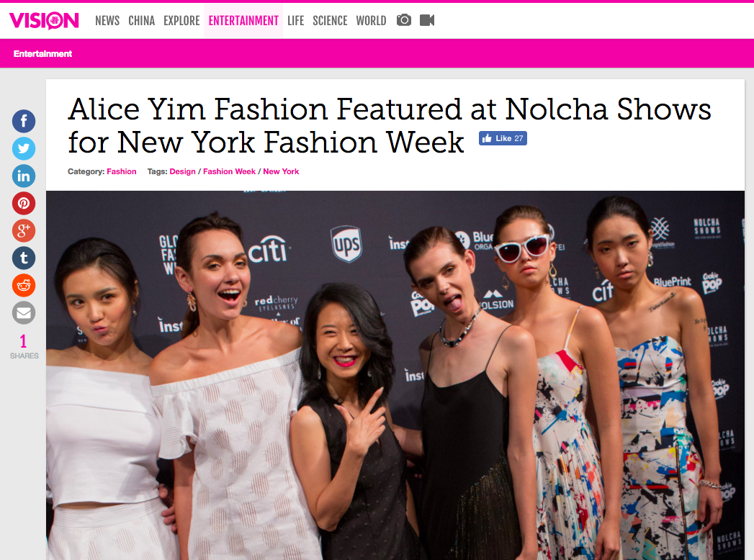Go to Vision Times home logo
The image size is (754, 560).
point(44,21)
